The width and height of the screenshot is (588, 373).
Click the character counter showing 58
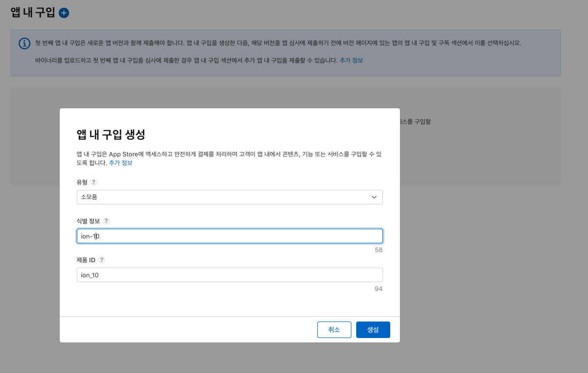pyautogui.click(x=379, y=250)
